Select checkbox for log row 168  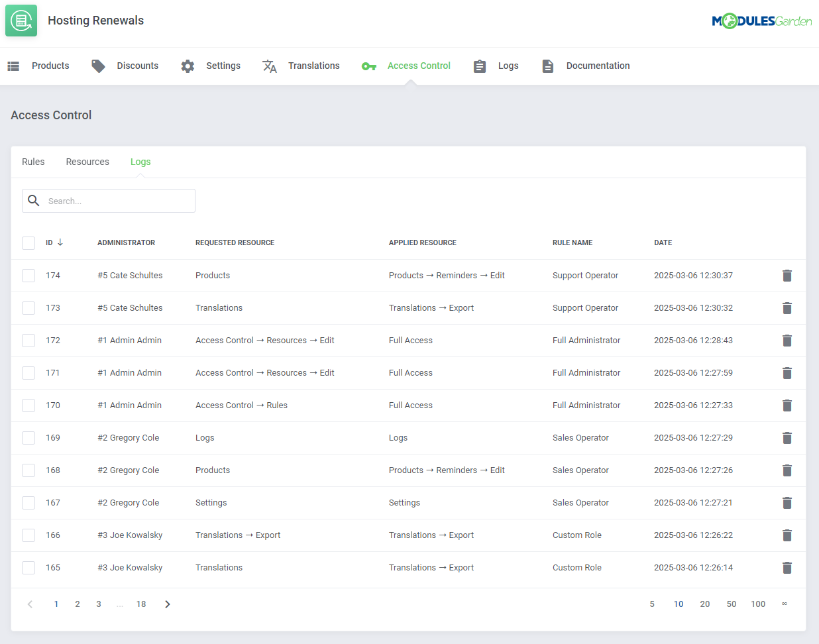click(28, 470)
